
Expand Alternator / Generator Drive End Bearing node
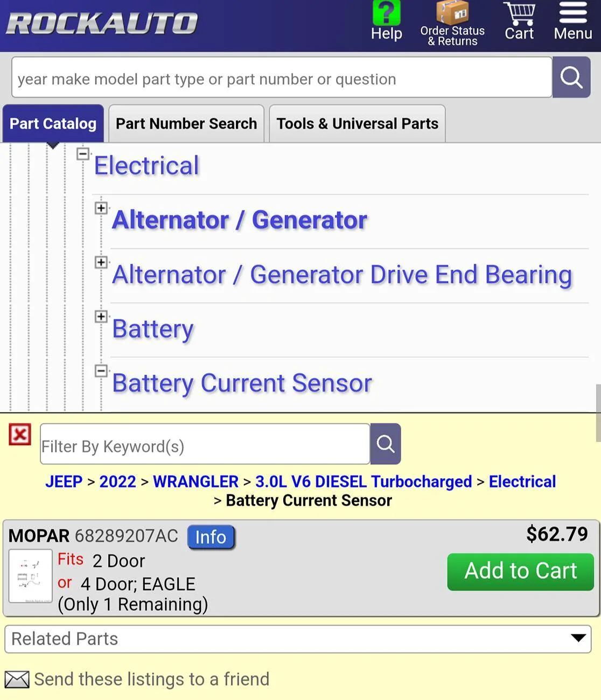[x=101, y=262]
